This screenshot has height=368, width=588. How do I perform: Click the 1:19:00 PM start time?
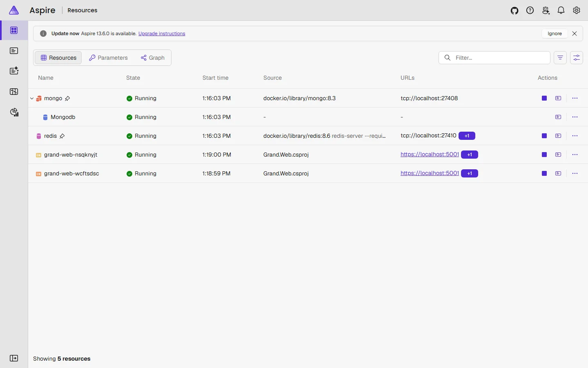point(217,155)
